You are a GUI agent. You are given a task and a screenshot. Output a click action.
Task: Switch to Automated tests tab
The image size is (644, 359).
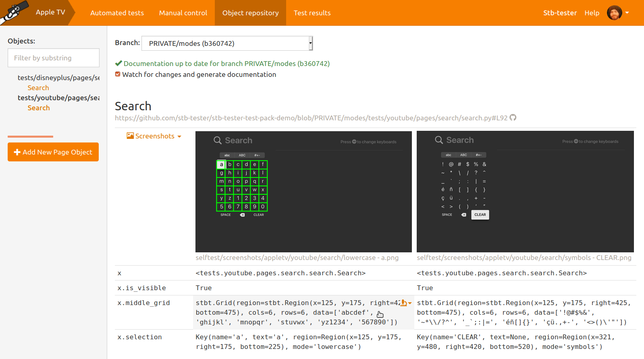pyautogui.click(x=117, y=13)
